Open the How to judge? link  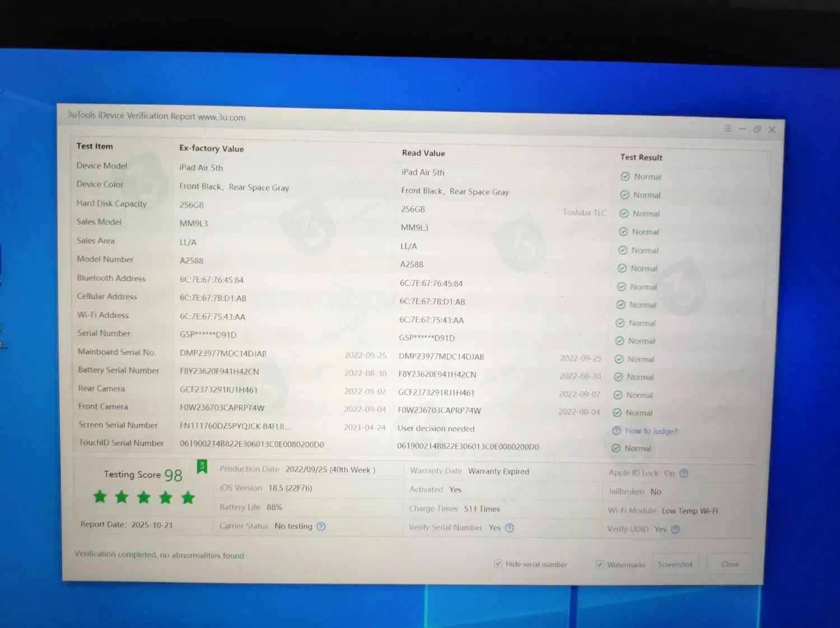point(651,431)
